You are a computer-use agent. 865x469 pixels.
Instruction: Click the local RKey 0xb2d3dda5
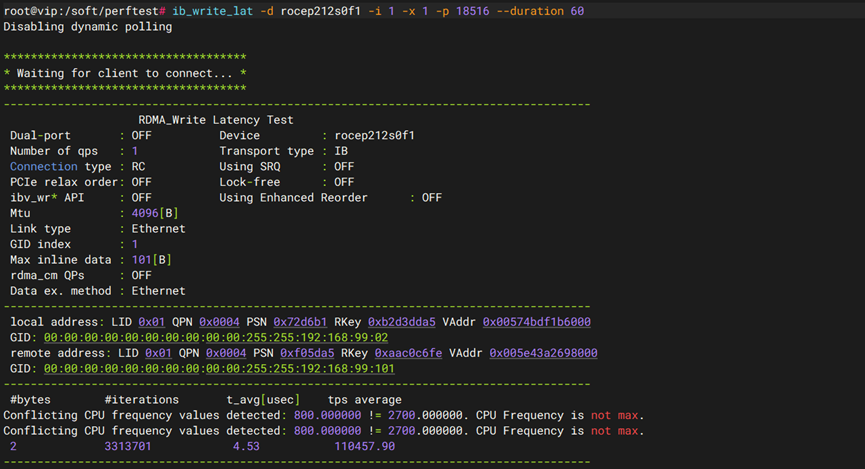(402, 322)
